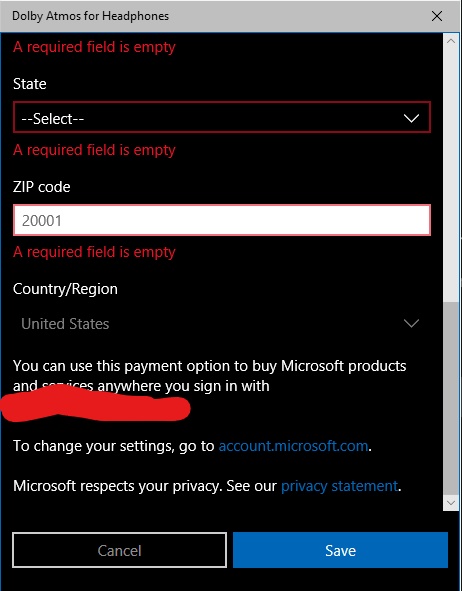Click the vertical scrollbar thumb
Viewport: 462px width, 591px height.
tap(451, 398)
